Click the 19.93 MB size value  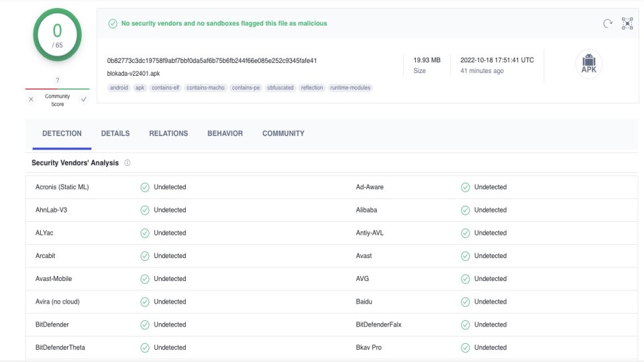pyautogui.click(x=427, y=60)
